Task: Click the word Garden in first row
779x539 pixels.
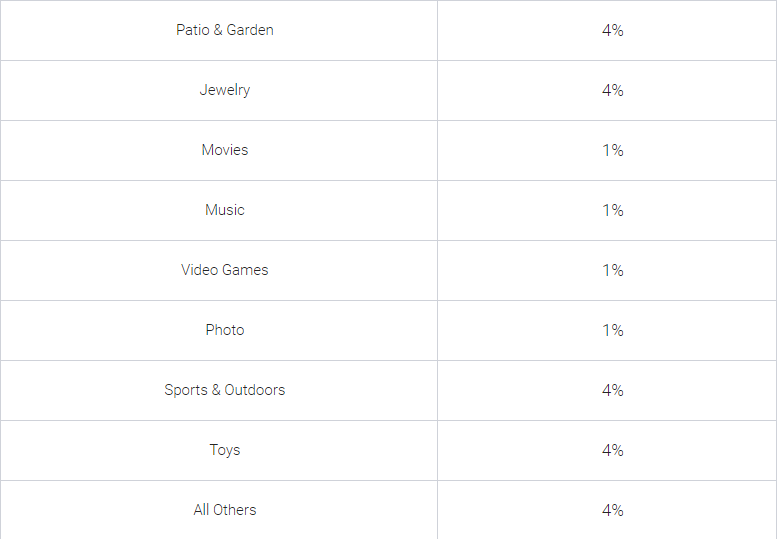Action: pyautogui.click(x=250, y=30)
